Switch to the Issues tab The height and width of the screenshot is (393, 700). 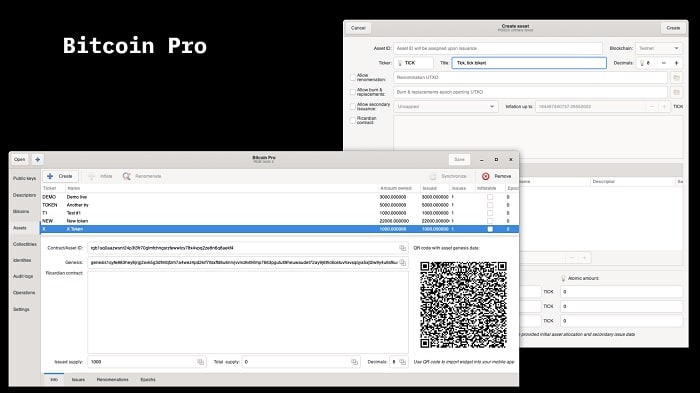[78, 380]
